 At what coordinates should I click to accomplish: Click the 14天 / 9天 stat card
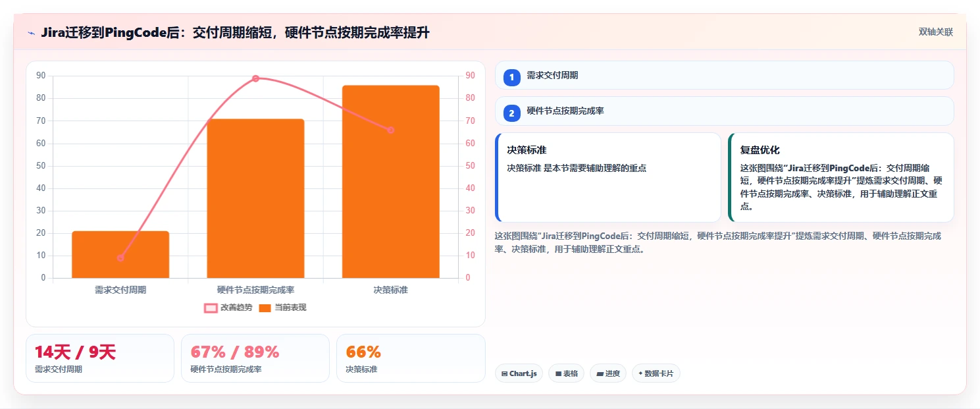[x=100, y=358]
